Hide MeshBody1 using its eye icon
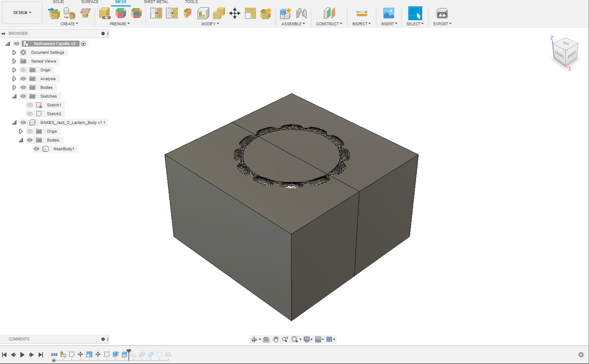 point(36,149)
